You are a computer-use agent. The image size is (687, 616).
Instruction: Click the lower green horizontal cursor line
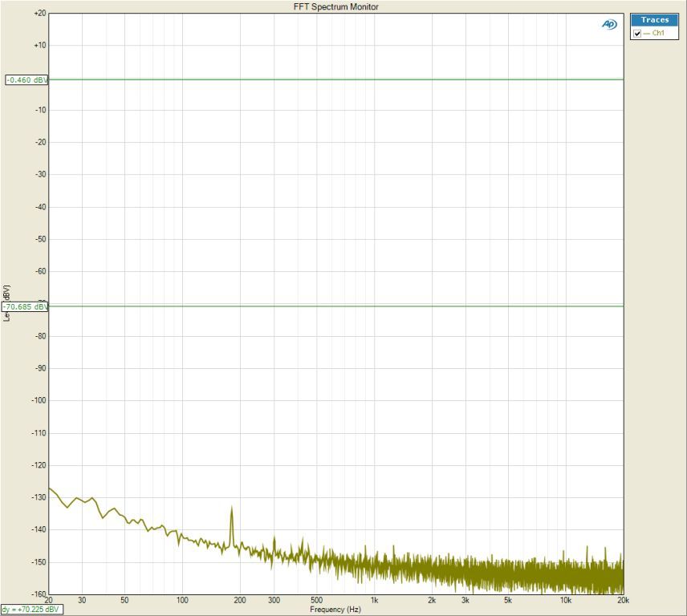click(x=336, y=306)
